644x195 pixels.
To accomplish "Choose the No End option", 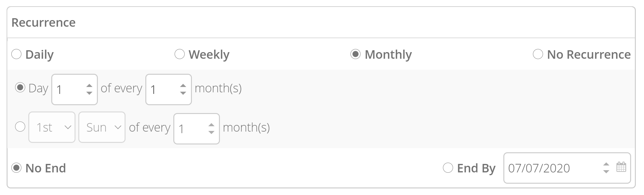I will click(x=16, y=168).
